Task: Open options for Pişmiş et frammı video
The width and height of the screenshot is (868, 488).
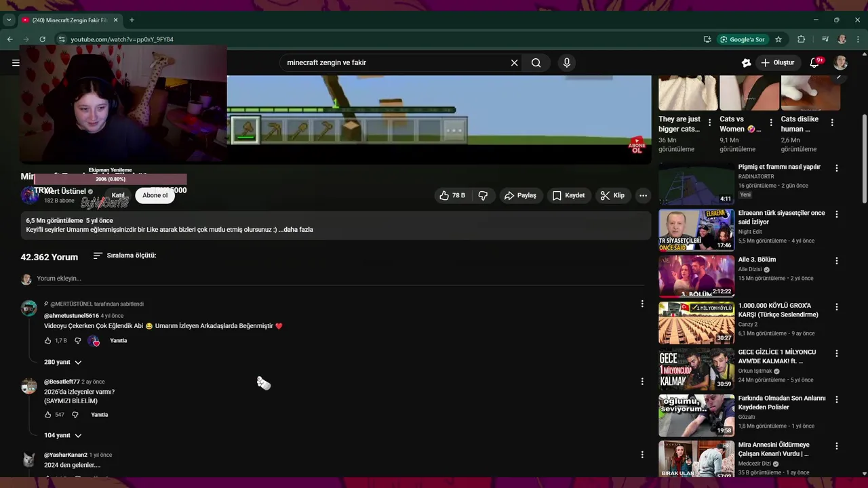Action: click(836, 168)
